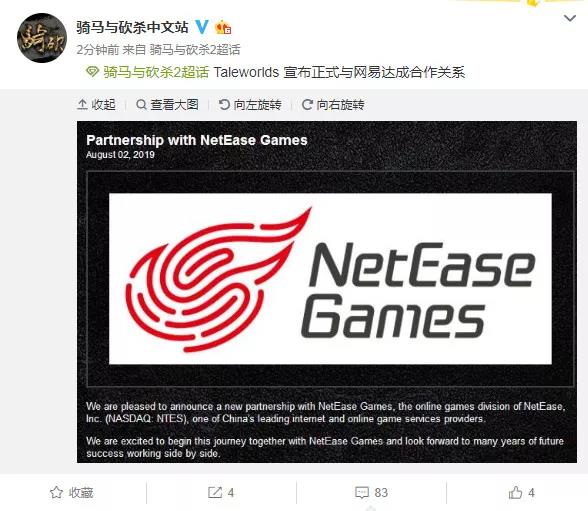Click the orange membership crown badge
The width and height of the screenshot is (588, 511).
[223, 27]
